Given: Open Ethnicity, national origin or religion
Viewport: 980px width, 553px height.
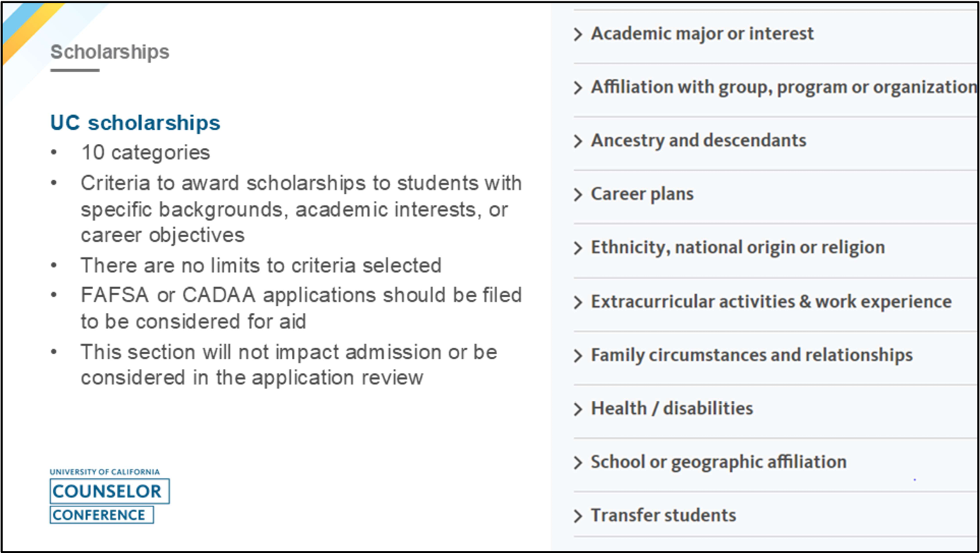Looking at the screenshot, I should tap(737, 248).
